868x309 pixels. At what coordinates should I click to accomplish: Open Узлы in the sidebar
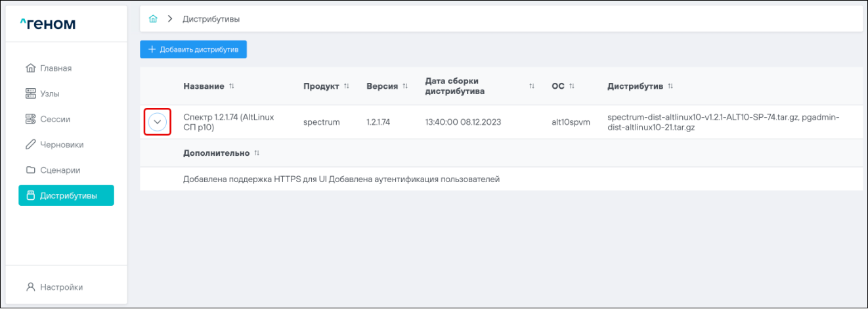tap(50, 94)
